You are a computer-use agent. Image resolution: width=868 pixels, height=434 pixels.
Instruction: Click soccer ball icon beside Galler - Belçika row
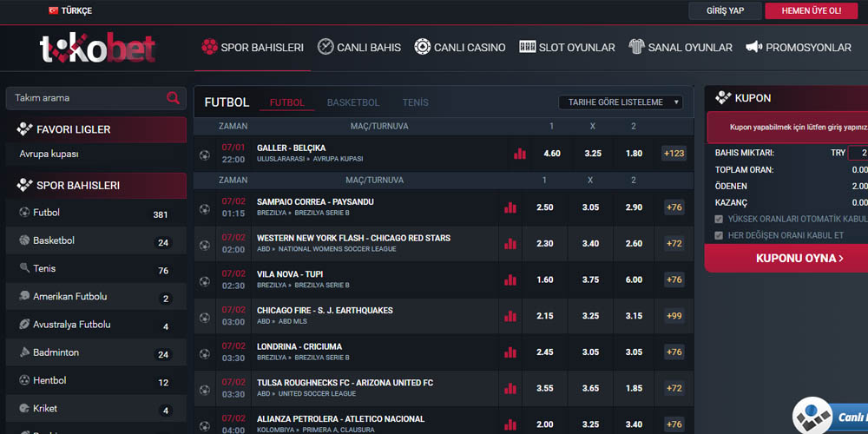pyautogui.click(x=204, y=155)
